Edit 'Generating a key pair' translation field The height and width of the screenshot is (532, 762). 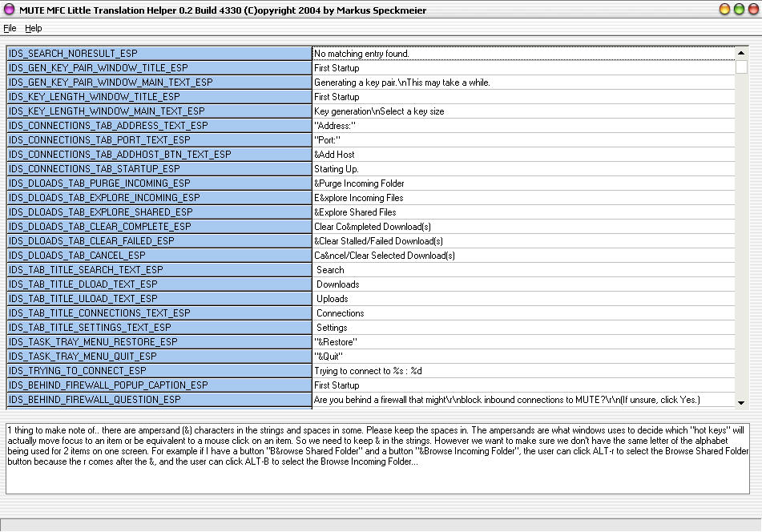click(x=523, y=83)
